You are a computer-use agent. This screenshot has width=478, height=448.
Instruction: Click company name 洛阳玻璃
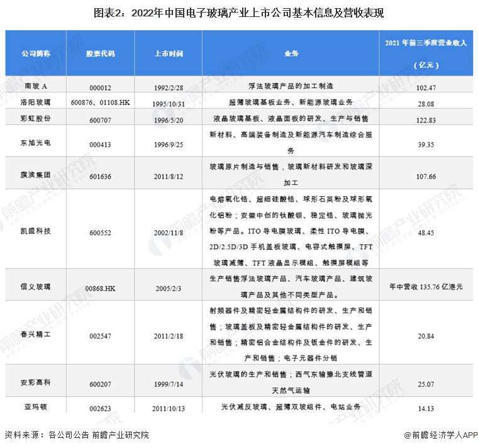pos(36,102)
